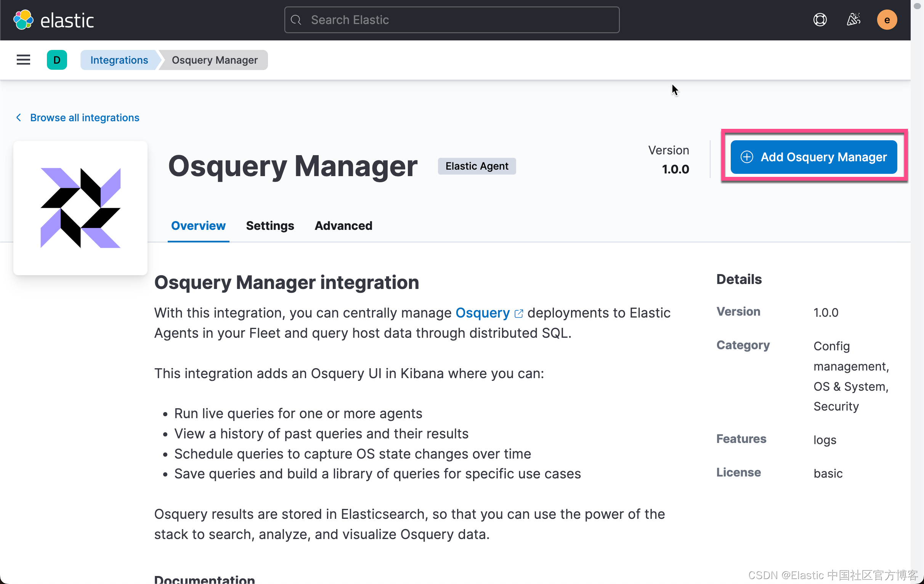The height and width of the screenshot is (584, 924).
Task: Navigate using the Integrations breadcrumb
Action: 119,60
